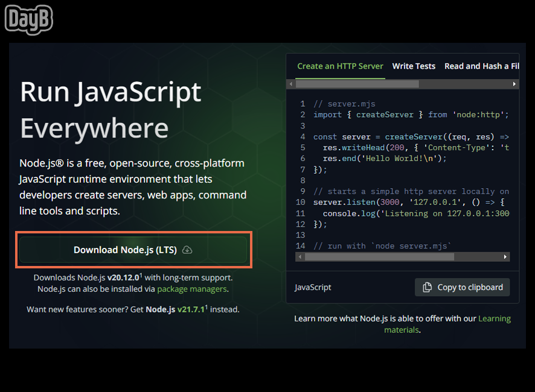The image size is (535, 392).
Task: Click the clipboard icon beside Copy to clipboard
Action: point(426,287)
